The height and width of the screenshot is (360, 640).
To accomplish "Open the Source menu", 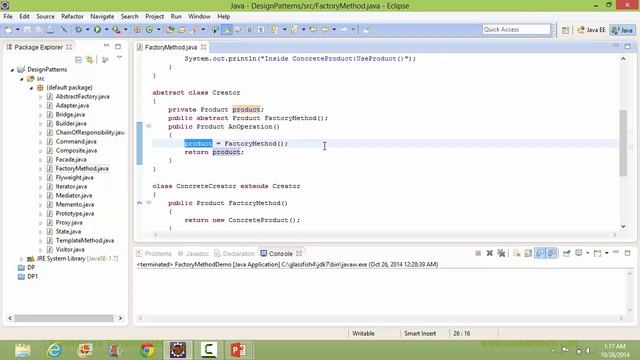I will click(45, 16).
